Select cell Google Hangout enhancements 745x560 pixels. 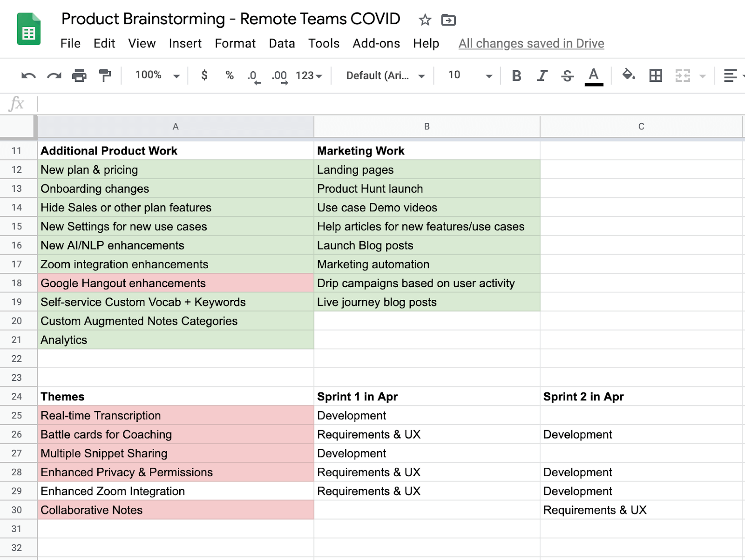176,283
